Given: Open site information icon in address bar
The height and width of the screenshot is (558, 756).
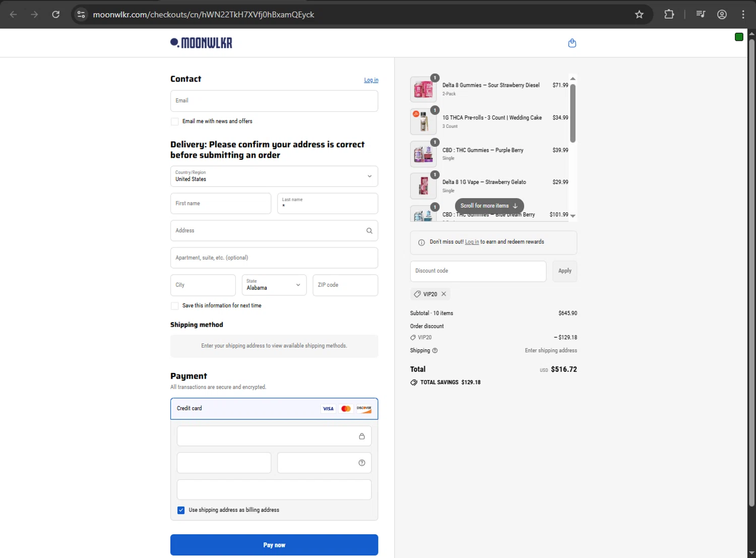Looking at the screenshot, I should pyautogui.click(x=81, y=15).
